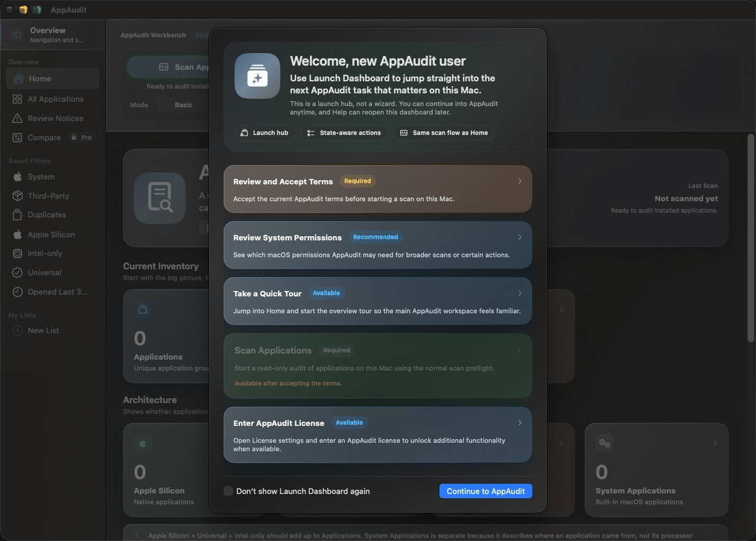756x541 pixels.
Task: Open the Opened Last 3... clock icon
Action: [x=17, y=292]
